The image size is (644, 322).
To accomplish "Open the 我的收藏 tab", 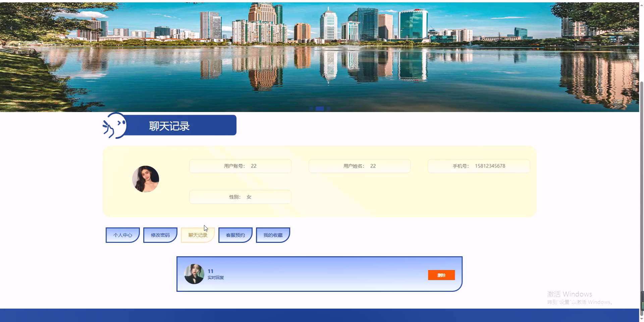I will tap(273, 235).
